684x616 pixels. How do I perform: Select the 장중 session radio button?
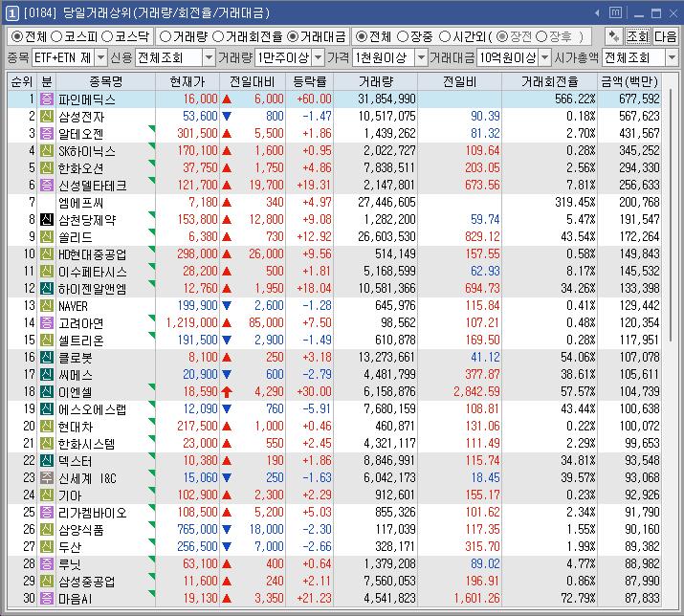403,36
